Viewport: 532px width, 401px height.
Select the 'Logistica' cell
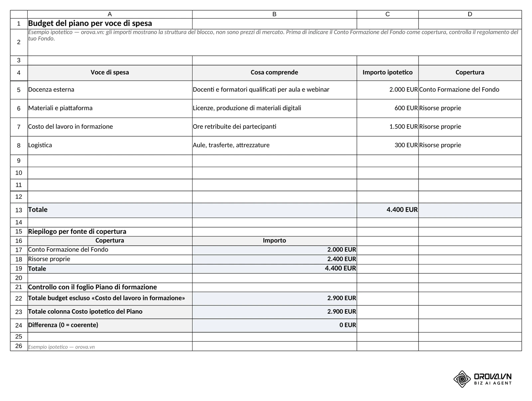pos(110,146)
